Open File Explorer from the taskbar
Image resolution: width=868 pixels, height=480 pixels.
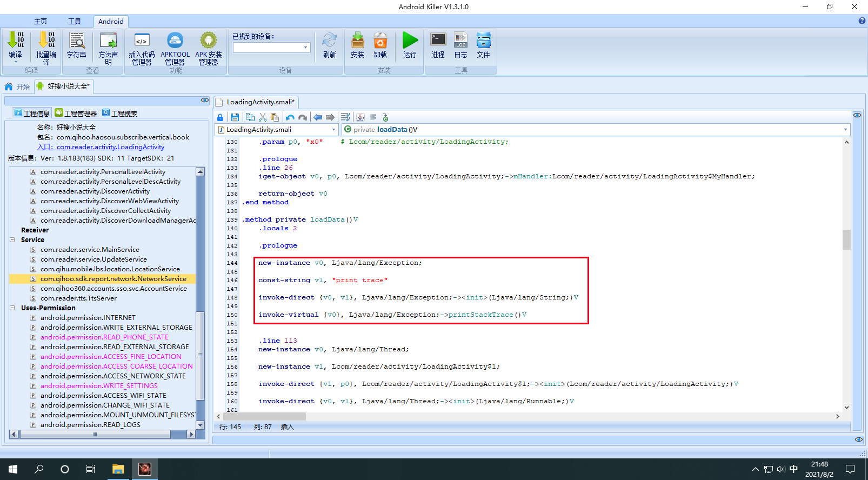pos(118,469)
